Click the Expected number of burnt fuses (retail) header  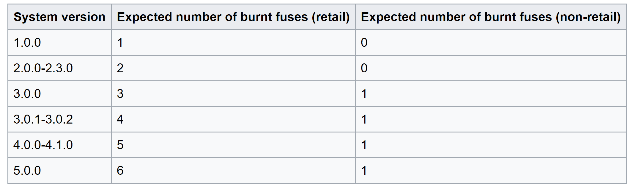point(233,17)
